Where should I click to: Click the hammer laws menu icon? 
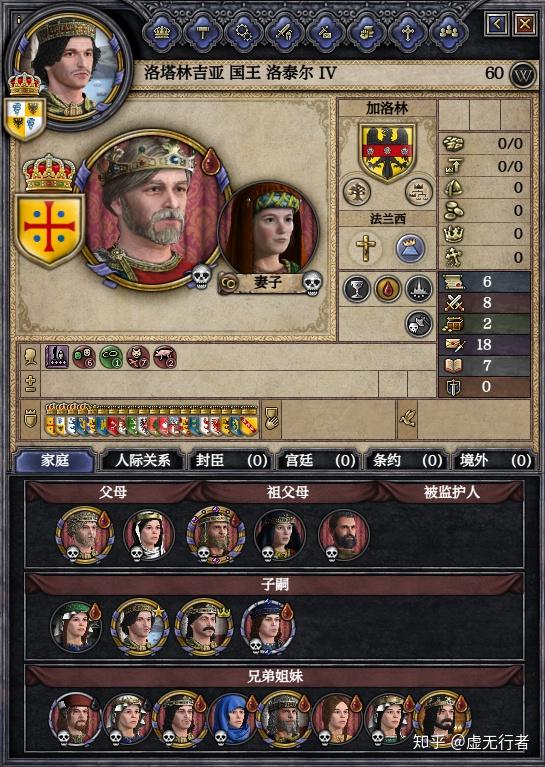coord(202,32)
